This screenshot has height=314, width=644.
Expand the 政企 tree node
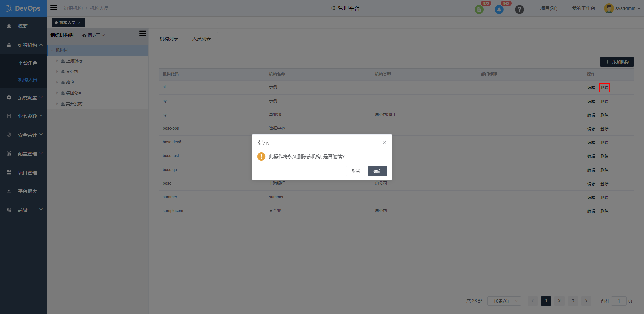coord(57,82)
